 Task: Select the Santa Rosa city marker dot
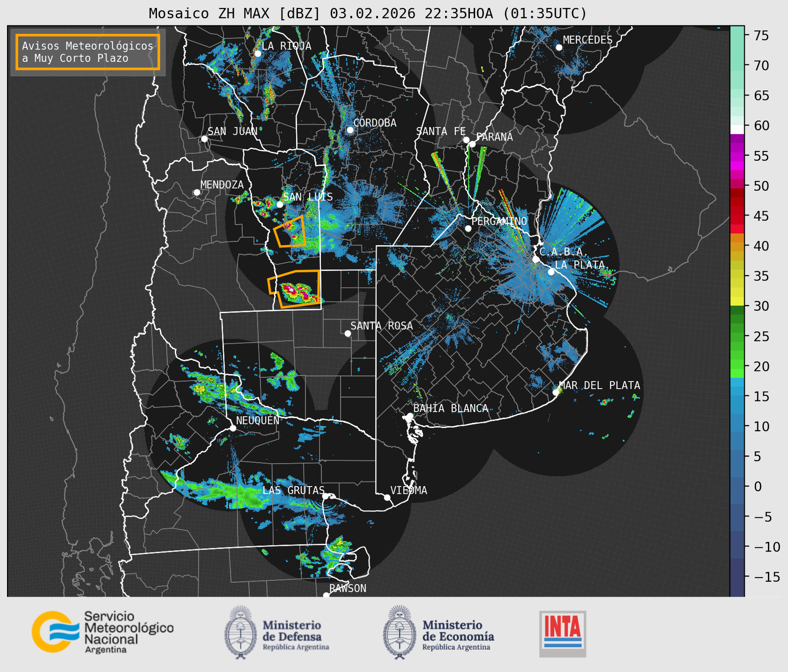[x=348, y=333]
